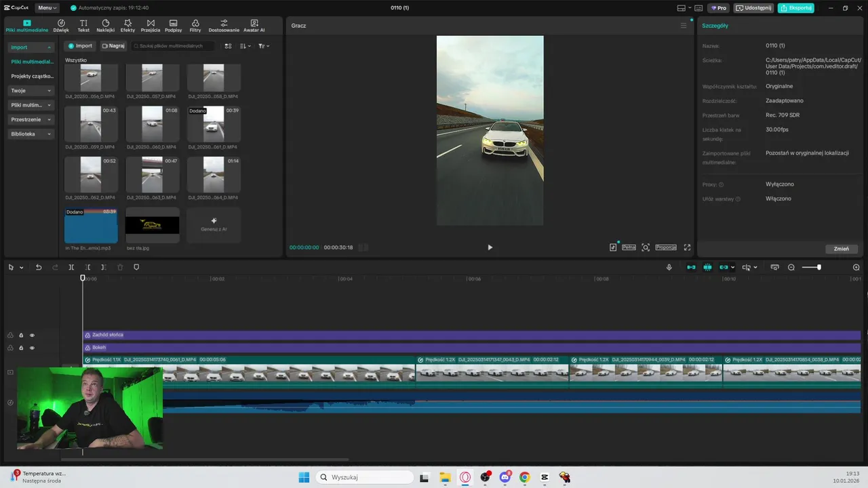Viewport: 868px width, 488px height.
Task: Open the Menu dropdown
Action: coord(47,8)
